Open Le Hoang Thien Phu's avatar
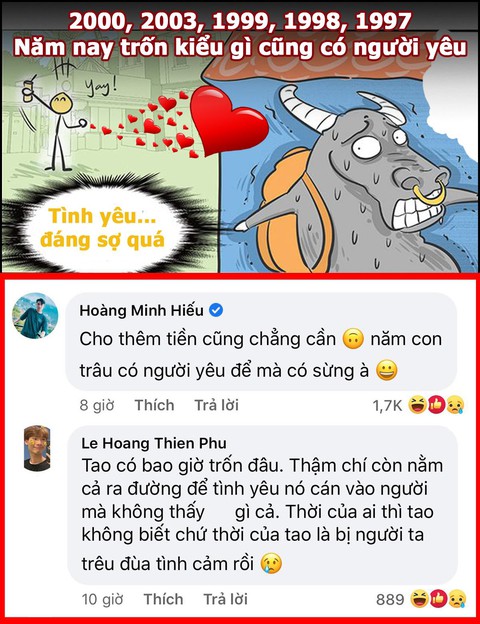The image size is (480, 624). pos(37,448)
